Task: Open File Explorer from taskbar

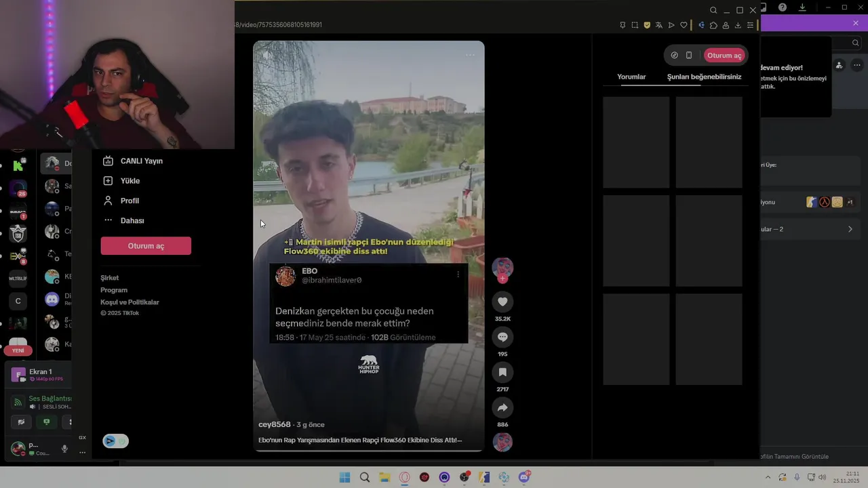Action: (x=384, y=477)
